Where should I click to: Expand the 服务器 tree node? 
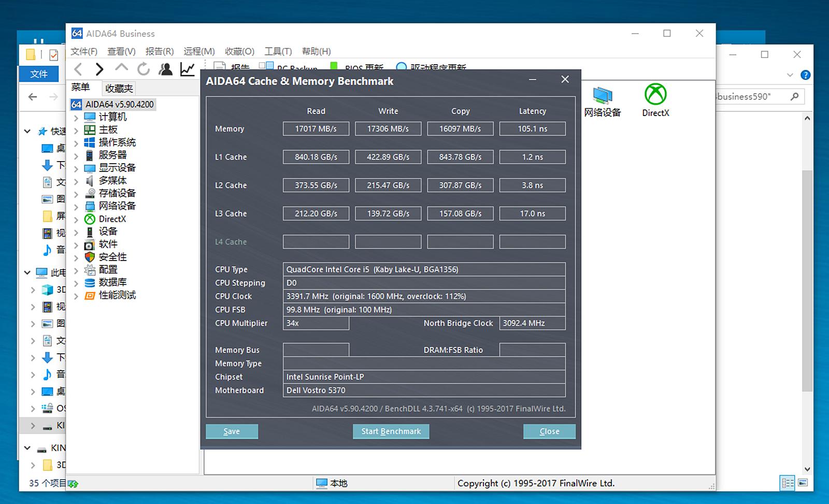76,155
